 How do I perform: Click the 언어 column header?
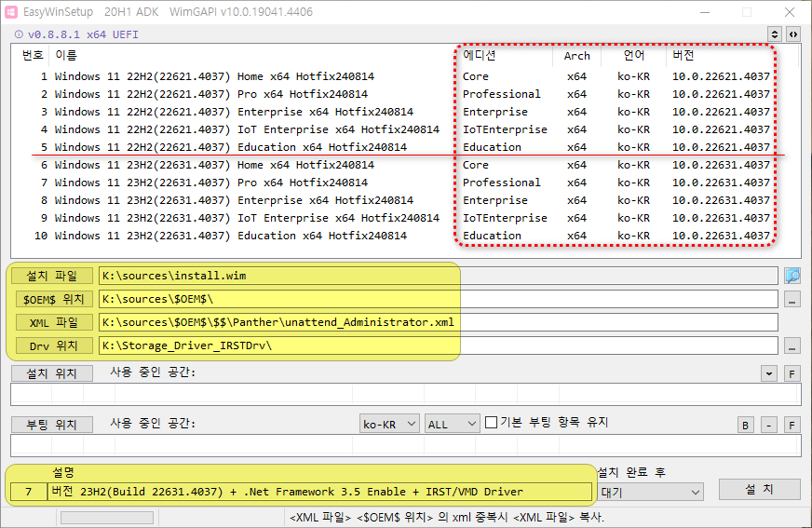click(x=633, y=55)
